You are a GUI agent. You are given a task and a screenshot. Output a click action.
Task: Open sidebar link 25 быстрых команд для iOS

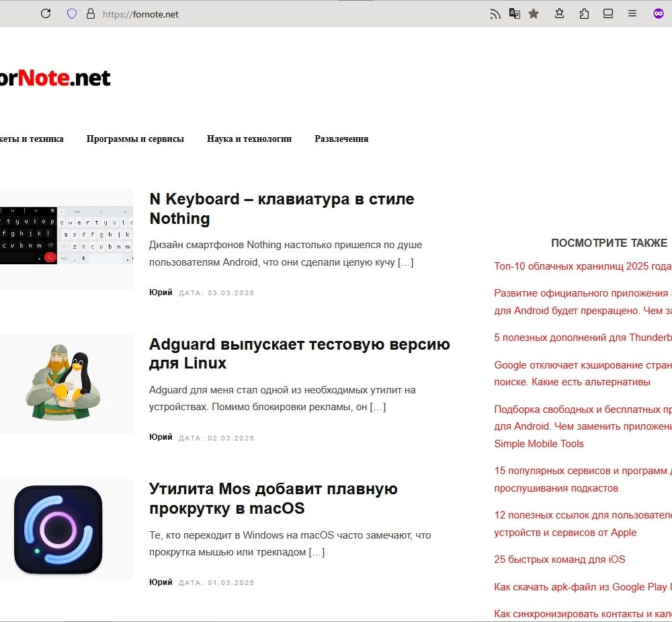point(560,559)
